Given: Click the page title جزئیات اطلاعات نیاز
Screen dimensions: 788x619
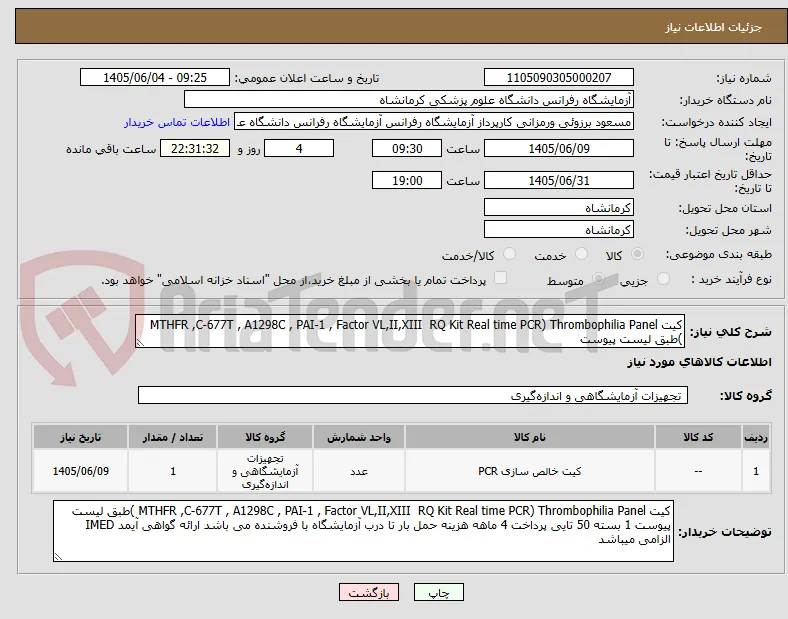Looking at the screenshot, I should coord(714,27).
